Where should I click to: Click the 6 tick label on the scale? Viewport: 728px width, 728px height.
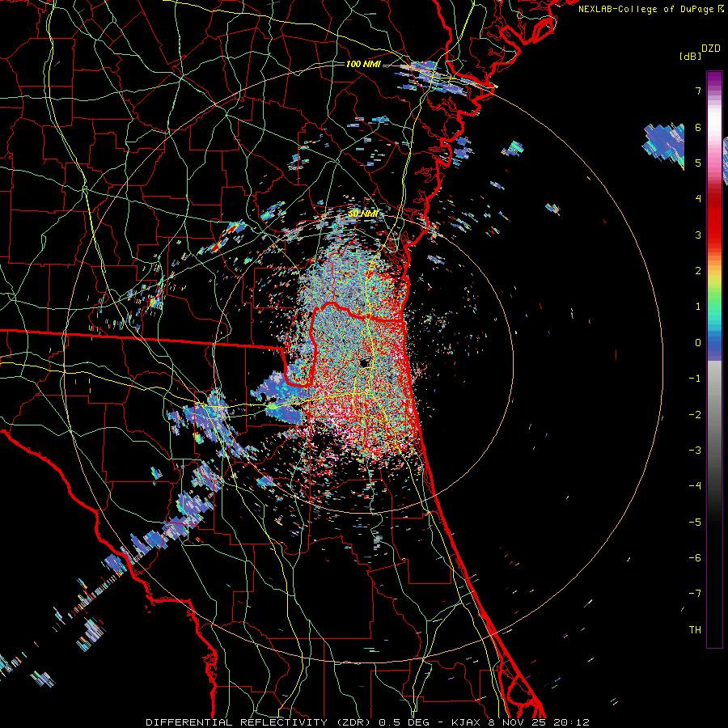pos(698,127)
